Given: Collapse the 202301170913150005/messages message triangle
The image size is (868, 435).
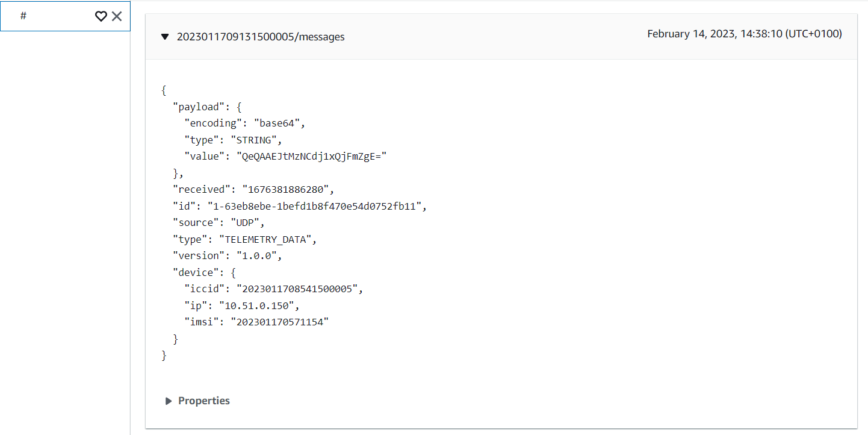Looking at the screenshot, I should (165, 37).
